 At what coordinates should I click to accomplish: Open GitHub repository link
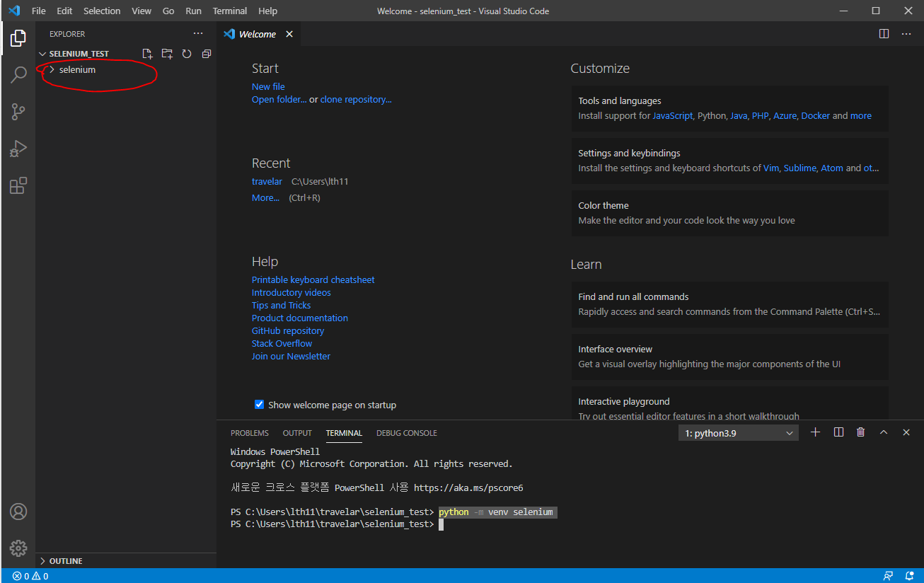pos(288,330)
